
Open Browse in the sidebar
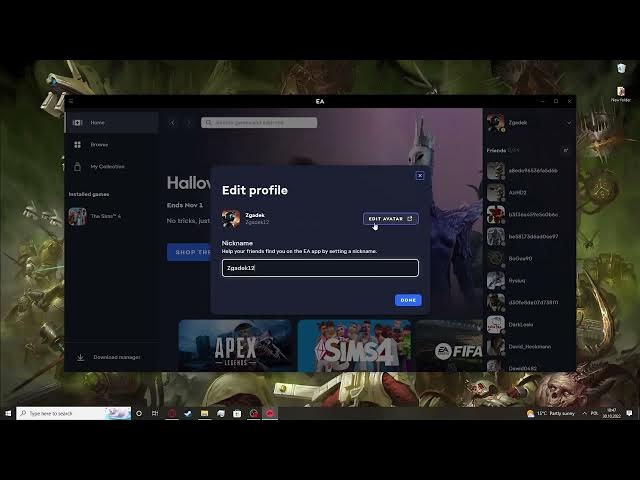click(x=99, y=145)
